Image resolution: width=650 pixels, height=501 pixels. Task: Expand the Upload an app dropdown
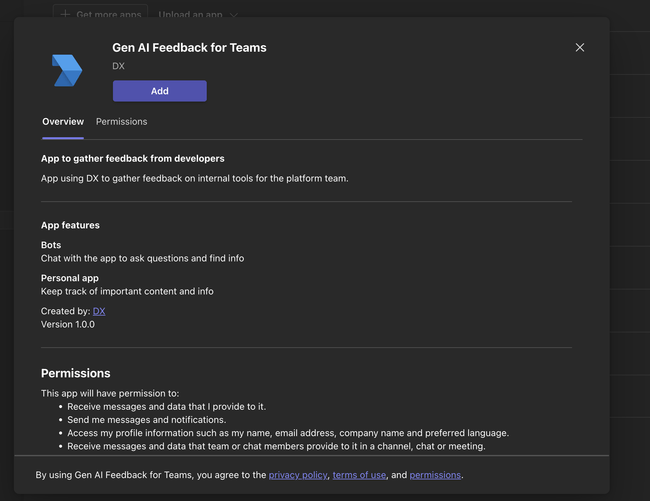click(197, 15)
